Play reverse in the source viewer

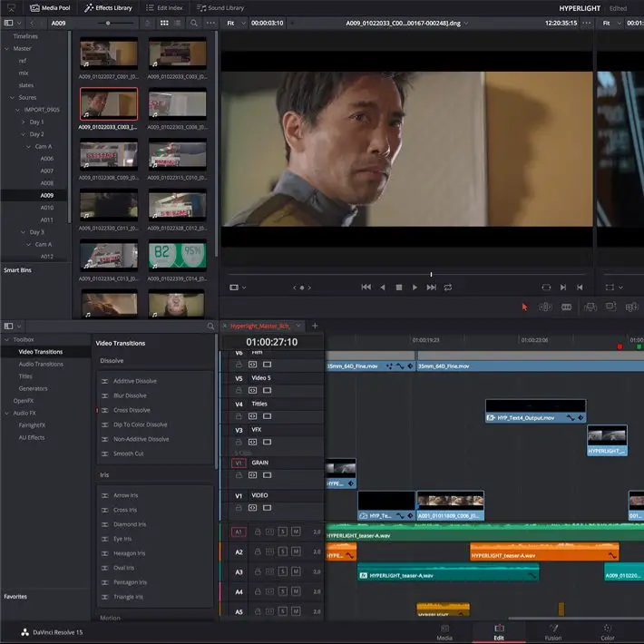(383, 288)
